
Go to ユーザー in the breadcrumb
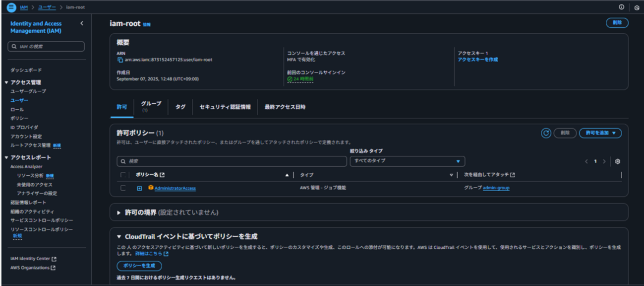tap(48, 7)
